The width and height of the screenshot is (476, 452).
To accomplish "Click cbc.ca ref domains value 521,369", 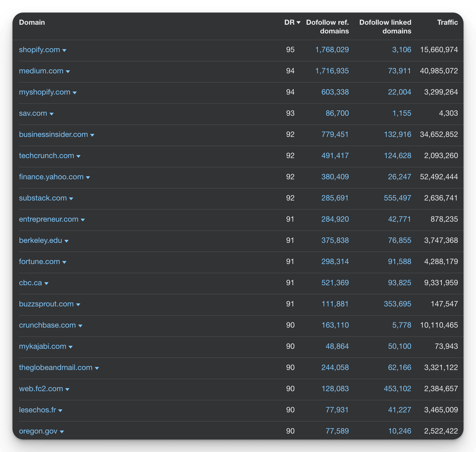I will coord(335,283).
